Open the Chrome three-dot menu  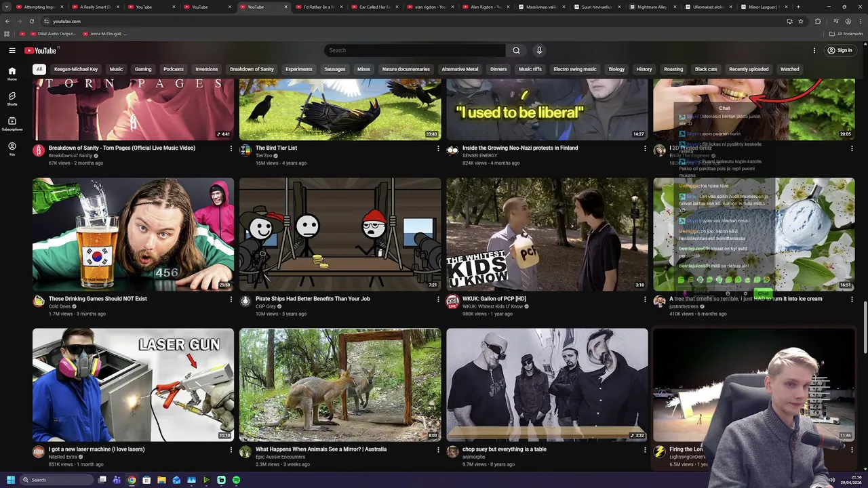pyautogui.click(x=861, y=21)
